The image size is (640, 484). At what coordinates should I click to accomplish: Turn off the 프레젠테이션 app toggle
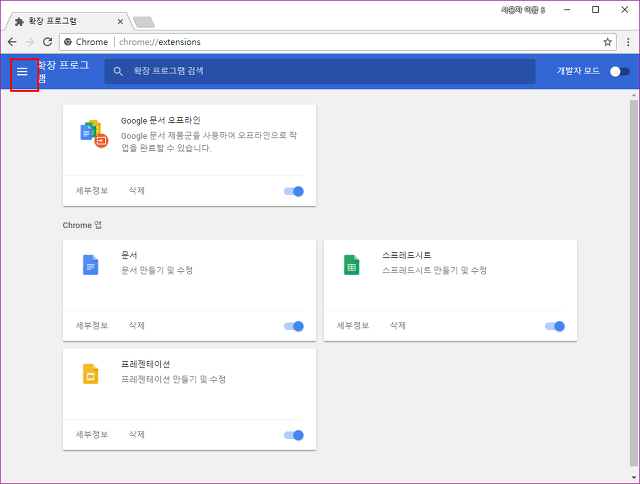[294, 435]
